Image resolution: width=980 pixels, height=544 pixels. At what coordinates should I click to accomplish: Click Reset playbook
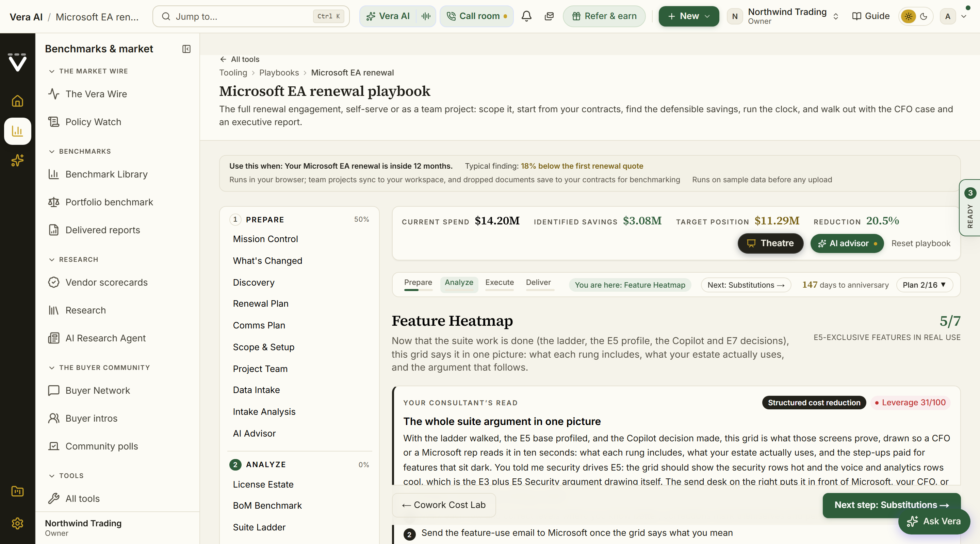point(921,243)
